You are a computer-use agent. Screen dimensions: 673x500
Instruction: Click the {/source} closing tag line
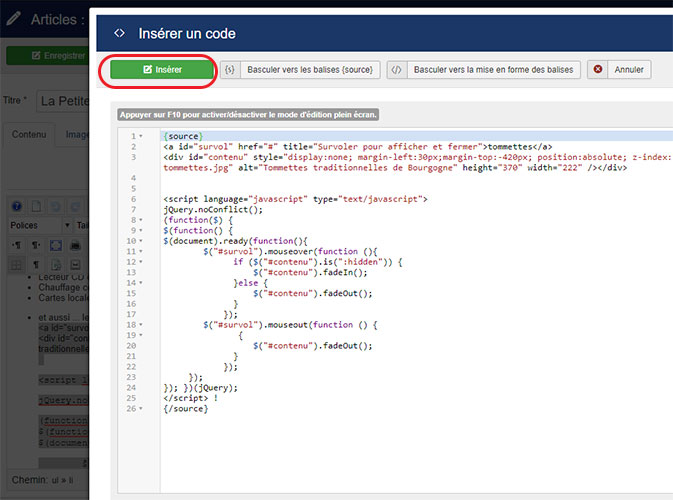click(x=185, y=409)
